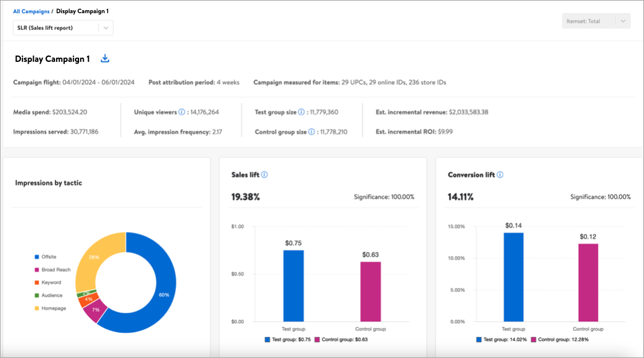644x358 pixels.
Task: Click the Unique viewers info icon
Action: click(182, 113)
